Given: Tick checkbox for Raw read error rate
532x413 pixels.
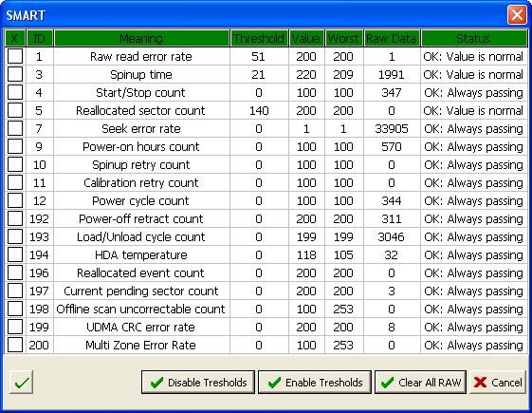Looking at the screenshot, I should click(x=15, y=56).
